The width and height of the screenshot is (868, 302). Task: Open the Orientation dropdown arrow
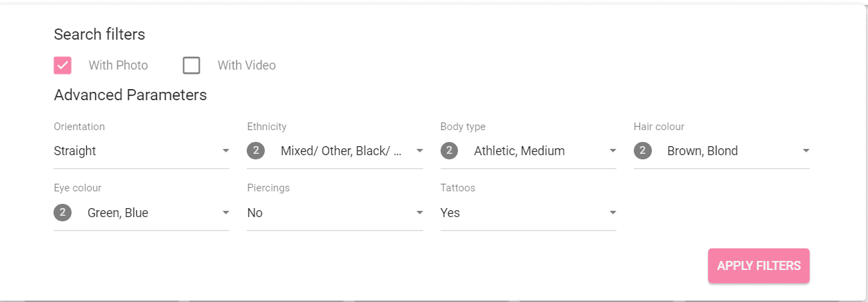(226, 151)
